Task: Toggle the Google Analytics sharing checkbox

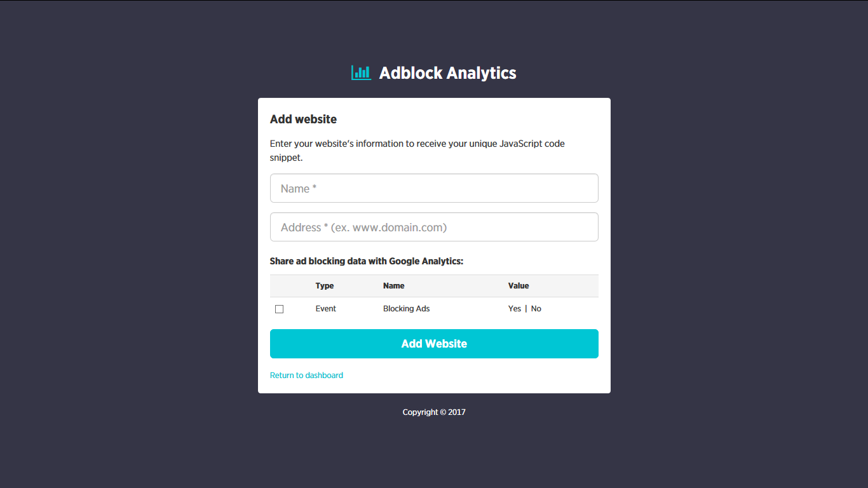Action: pos(279,309)
